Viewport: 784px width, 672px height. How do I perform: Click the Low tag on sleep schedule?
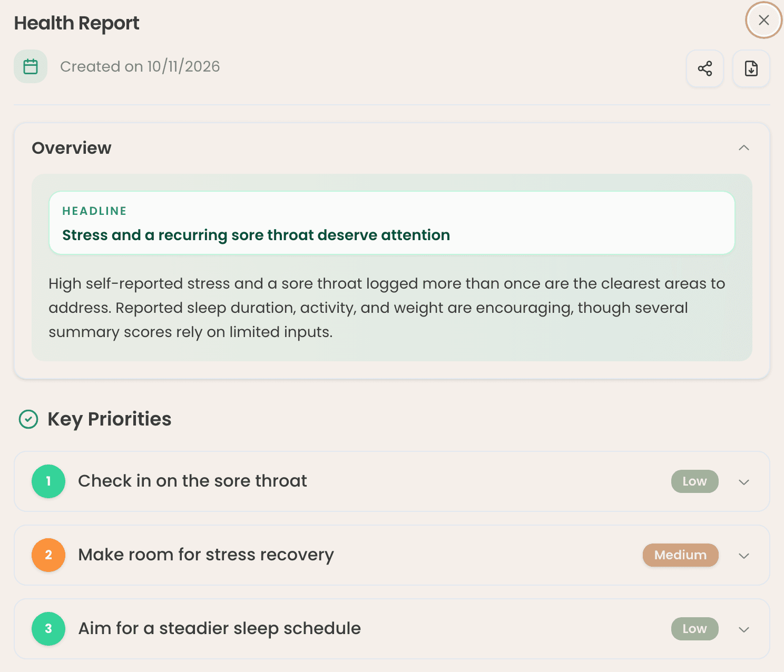pos(694,629)
